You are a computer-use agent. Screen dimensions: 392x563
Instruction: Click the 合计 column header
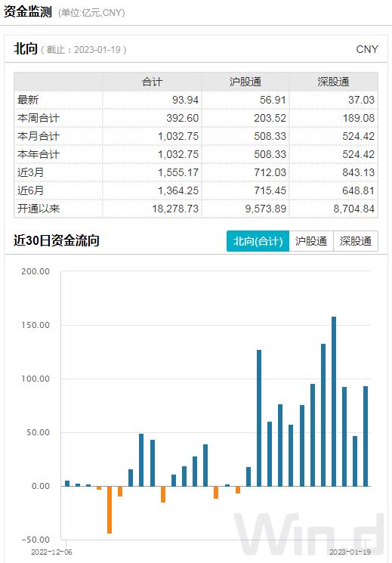tap(153, 82)
